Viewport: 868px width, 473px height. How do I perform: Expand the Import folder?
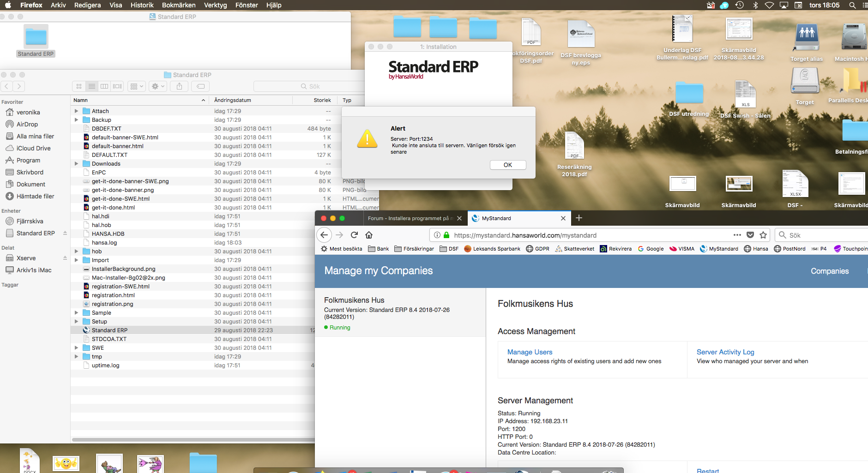click(x=76, y=260)
